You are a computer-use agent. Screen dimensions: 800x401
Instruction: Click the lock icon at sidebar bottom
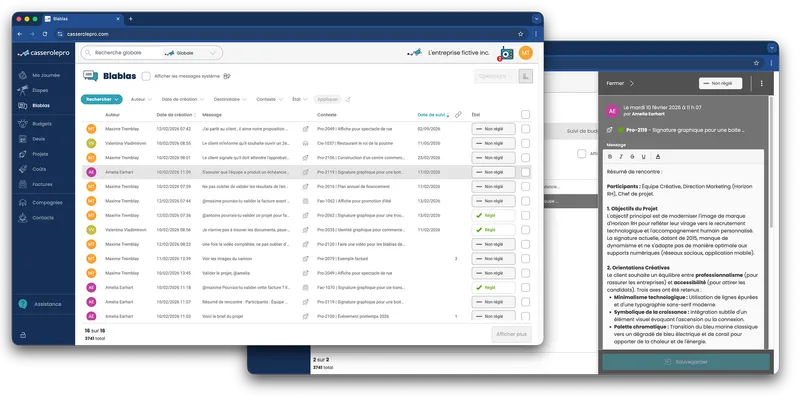[23, 335]
